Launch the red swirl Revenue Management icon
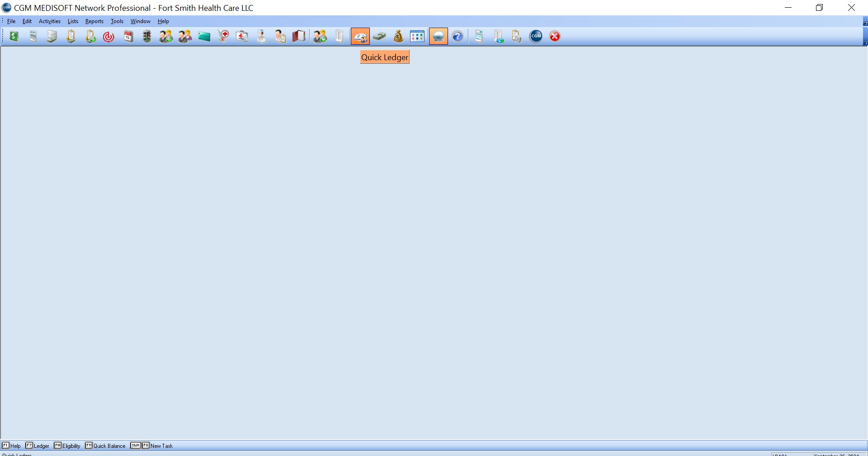Screen dimensions: 868x456 point(109,36)
